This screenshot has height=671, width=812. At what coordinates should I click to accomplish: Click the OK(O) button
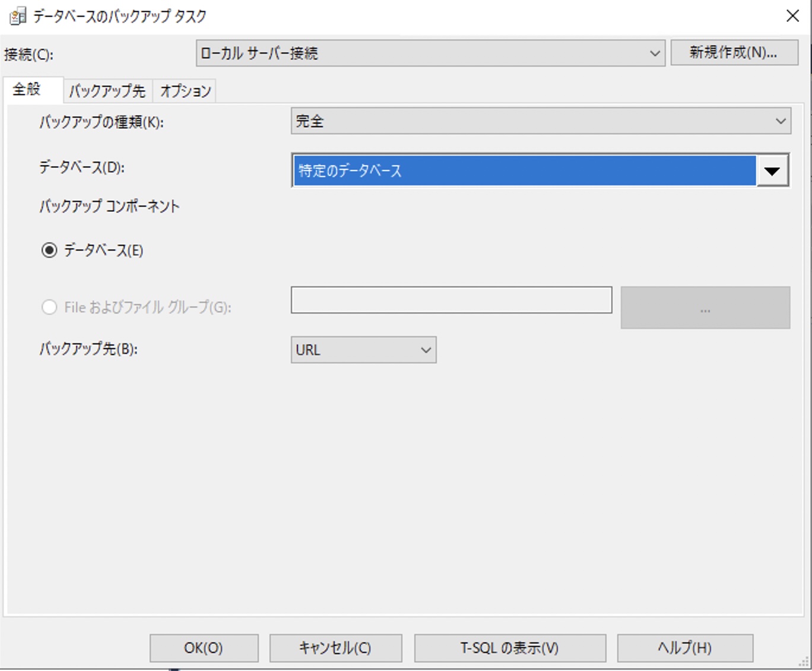(x=204, y=648)
